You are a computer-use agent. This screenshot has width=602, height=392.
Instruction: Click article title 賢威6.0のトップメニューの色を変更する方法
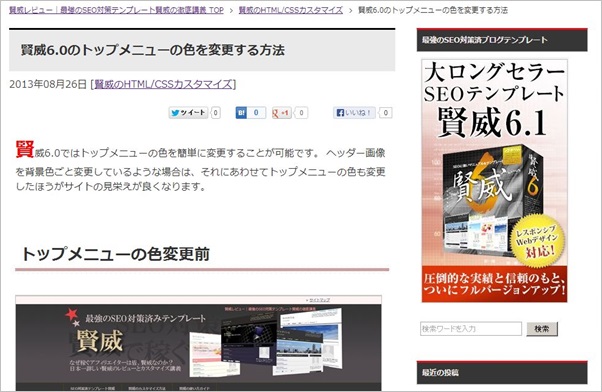click(152, 50)
